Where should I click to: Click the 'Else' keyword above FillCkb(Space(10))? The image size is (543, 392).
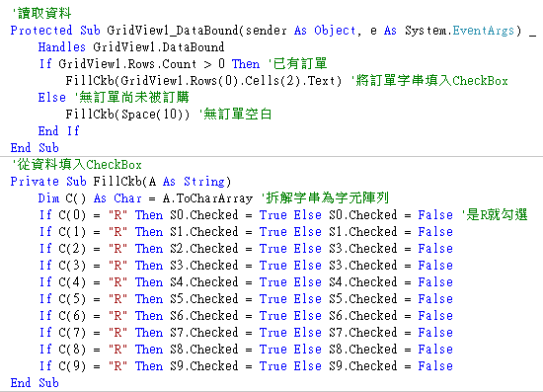point(52,98)
